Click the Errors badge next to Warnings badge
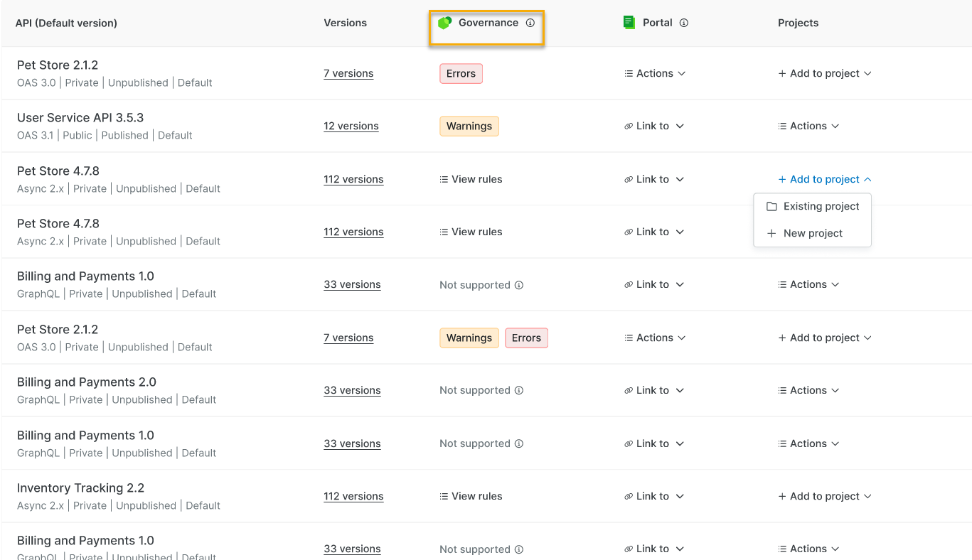Screen dimensions: 972x560 [526, 338]
